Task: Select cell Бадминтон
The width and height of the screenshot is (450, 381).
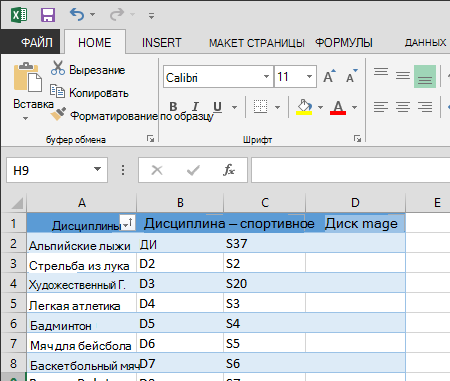Action: [x=82, y=323]
